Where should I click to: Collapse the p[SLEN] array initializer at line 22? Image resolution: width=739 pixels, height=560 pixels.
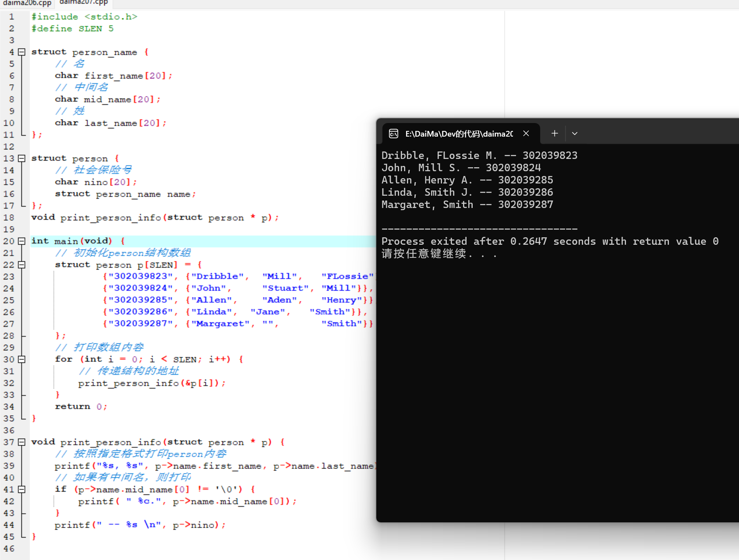pyautogui.click(x=21, y=265)
